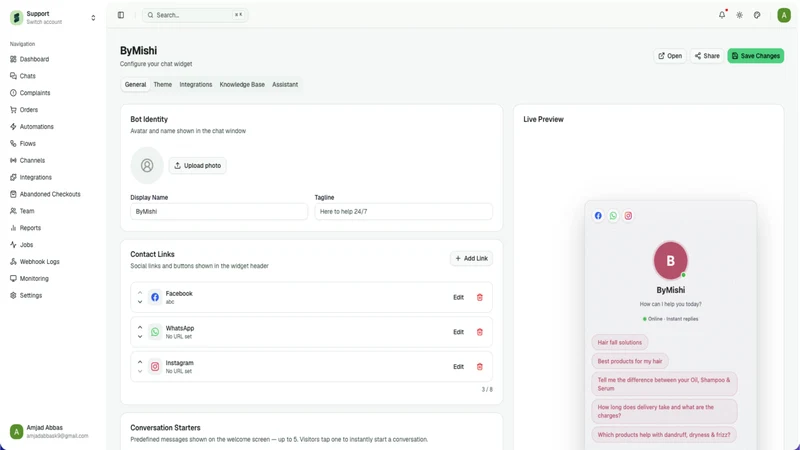Click Save Changes
800x450 pixels.
756,56
